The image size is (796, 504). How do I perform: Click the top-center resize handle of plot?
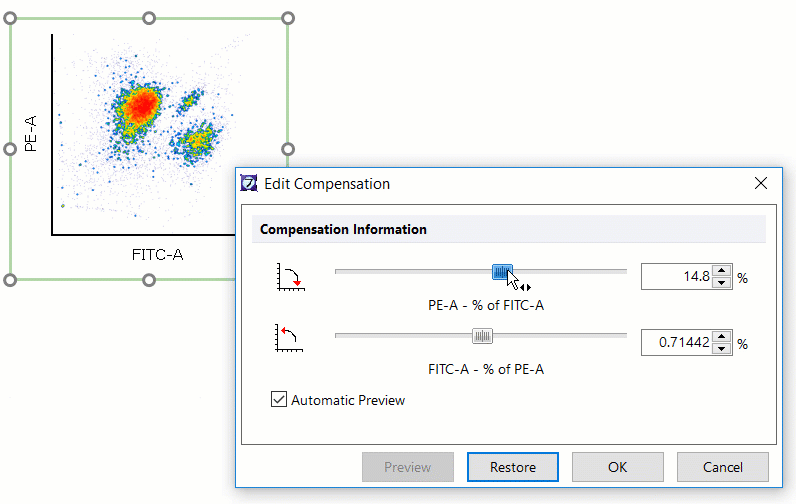(x=149, y=18)
